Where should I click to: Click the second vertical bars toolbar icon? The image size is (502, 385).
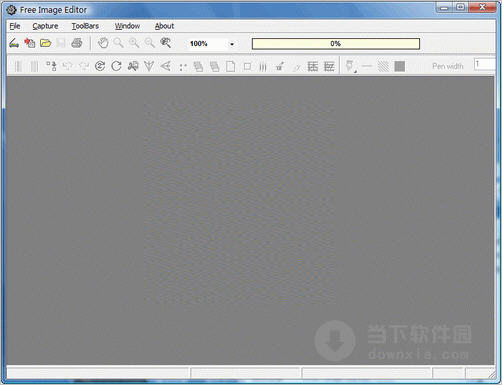point(34,66)
